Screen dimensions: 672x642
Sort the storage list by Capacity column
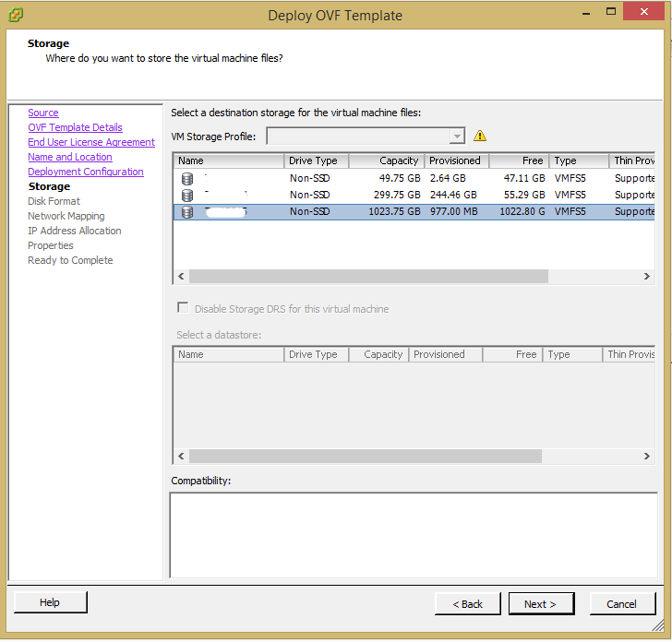point(387,160)
